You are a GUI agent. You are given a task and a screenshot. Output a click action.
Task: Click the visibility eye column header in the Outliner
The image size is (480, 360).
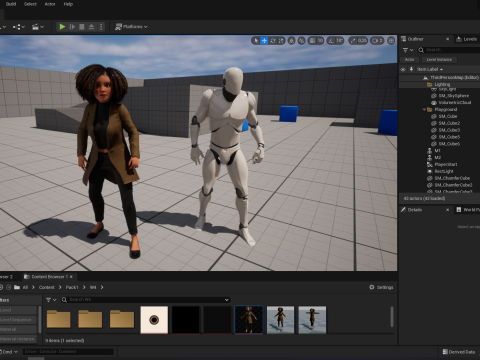(403, 69)
